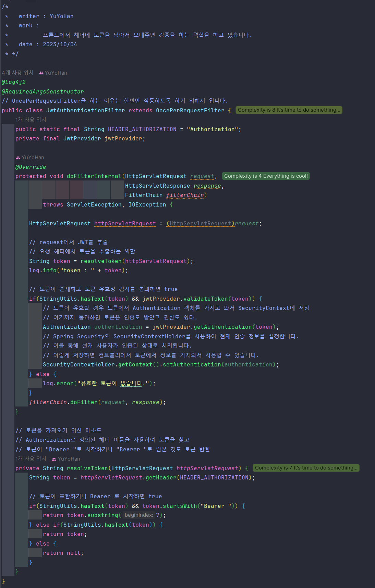Click ServletException in the throws clause
This screenshot has width=375, height=588.
click(x=94, y=205)
